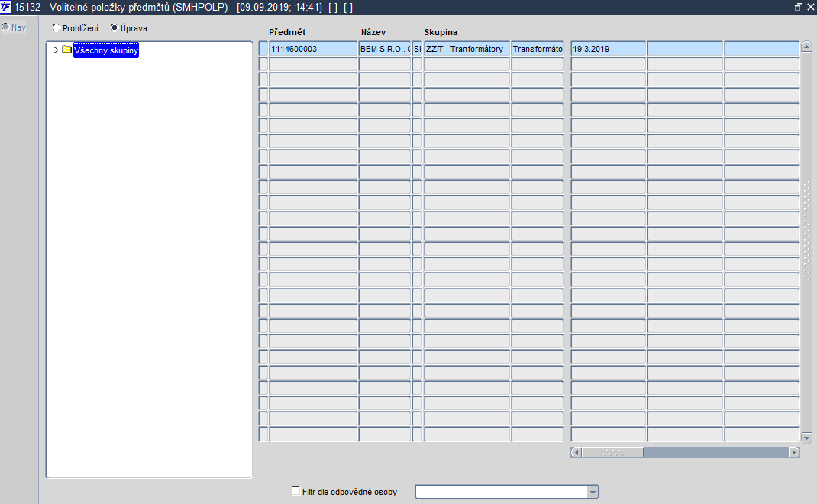Click the vertical scrollbar down arrow
817x504 pixels.
coord(806,438)
